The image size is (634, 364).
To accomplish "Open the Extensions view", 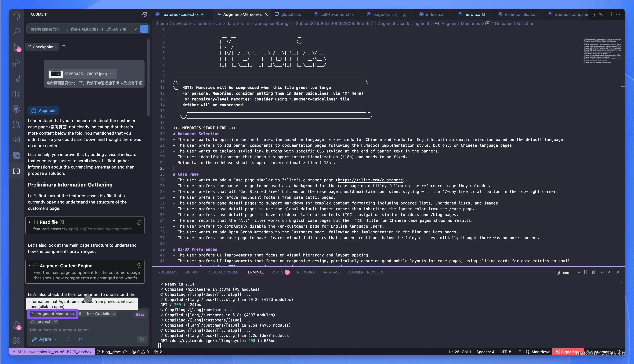I will point(16,94).
